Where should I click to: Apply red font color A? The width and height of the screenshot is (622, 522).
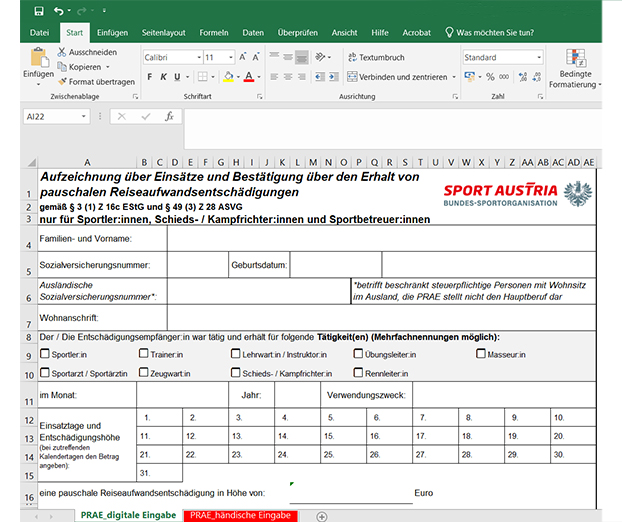[249, 77]
